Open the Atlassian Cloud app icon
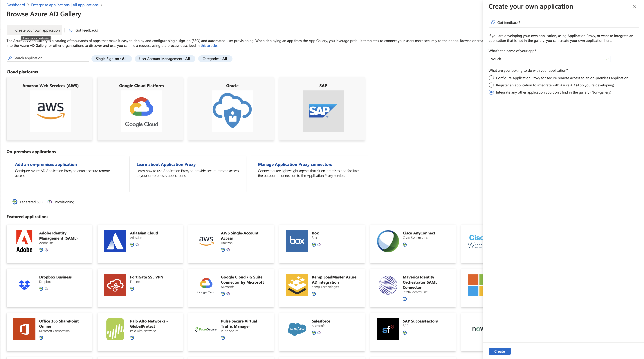Image resolution: width=644 pixels, height=359 pixels. click(x=115, y=241)
